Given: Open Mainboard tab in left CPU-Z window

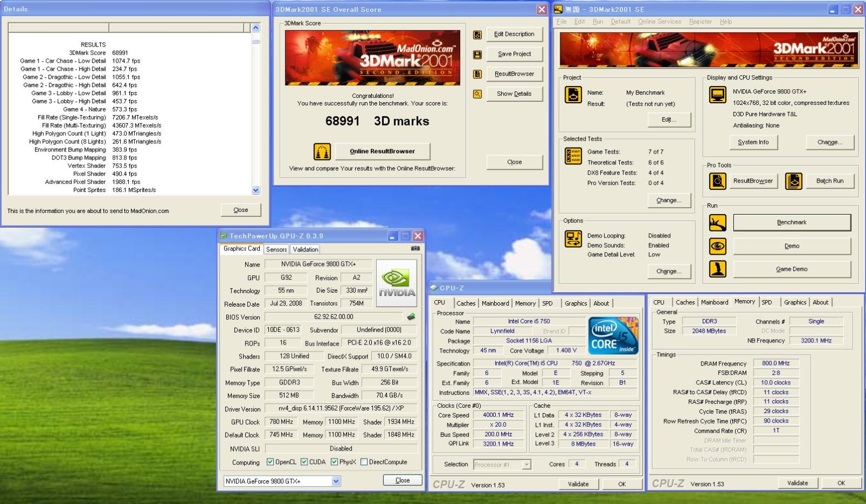Looking at the screenshot, I should (x=495, y=303).
